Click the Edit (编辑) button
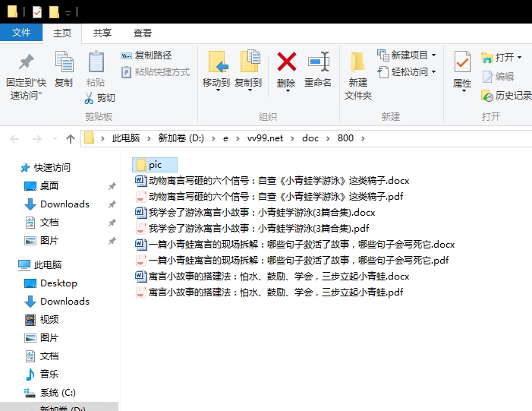 pyautogui.click(x=498, y=77)
